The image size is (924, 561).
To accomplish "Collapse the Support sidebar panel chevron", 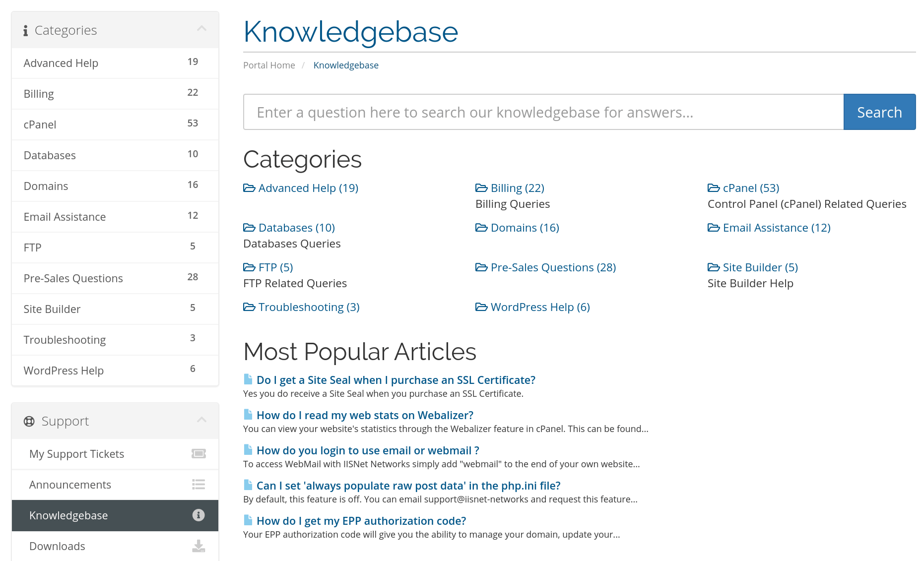I will point(201,420).
